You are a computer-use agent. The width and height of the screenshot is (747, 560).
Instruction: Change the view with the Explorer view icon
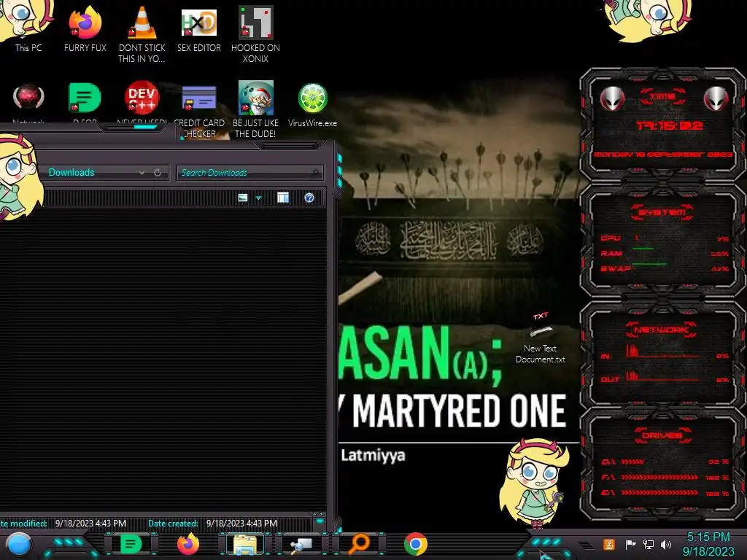pyautogui.click(x=243, y=198)
